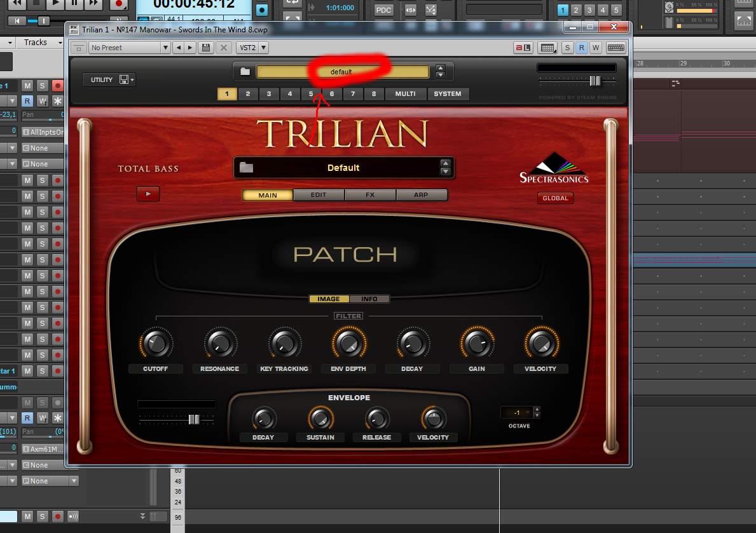Screen dimensions: 756x533
Task: Click the Global button
Action: 555,198
